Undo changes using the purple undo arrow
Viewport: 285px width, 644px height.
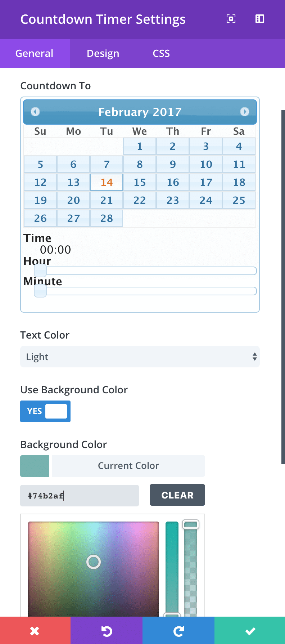tap(107, 630)
